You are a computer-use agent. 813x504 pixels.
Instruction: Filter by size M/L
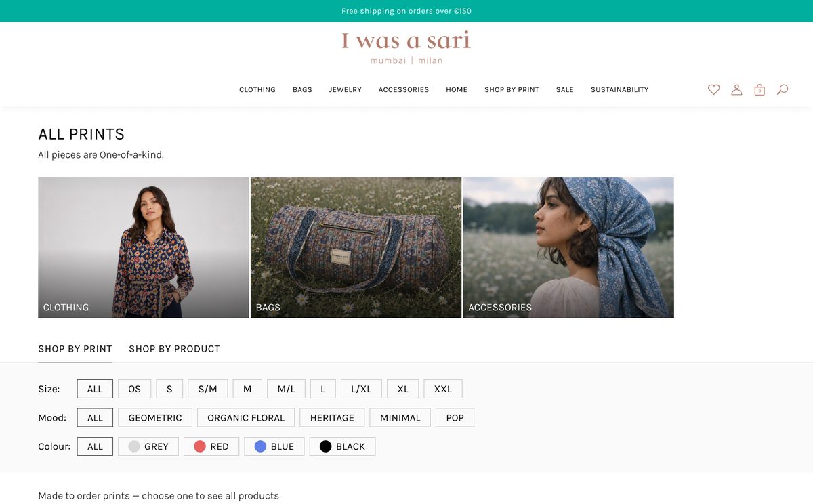coord(287,389)
